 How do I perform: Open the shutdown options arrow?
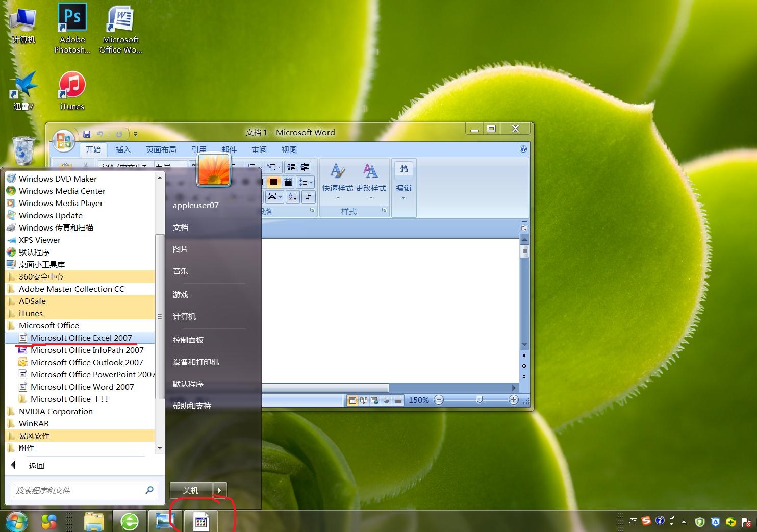(x=219, y=490)
